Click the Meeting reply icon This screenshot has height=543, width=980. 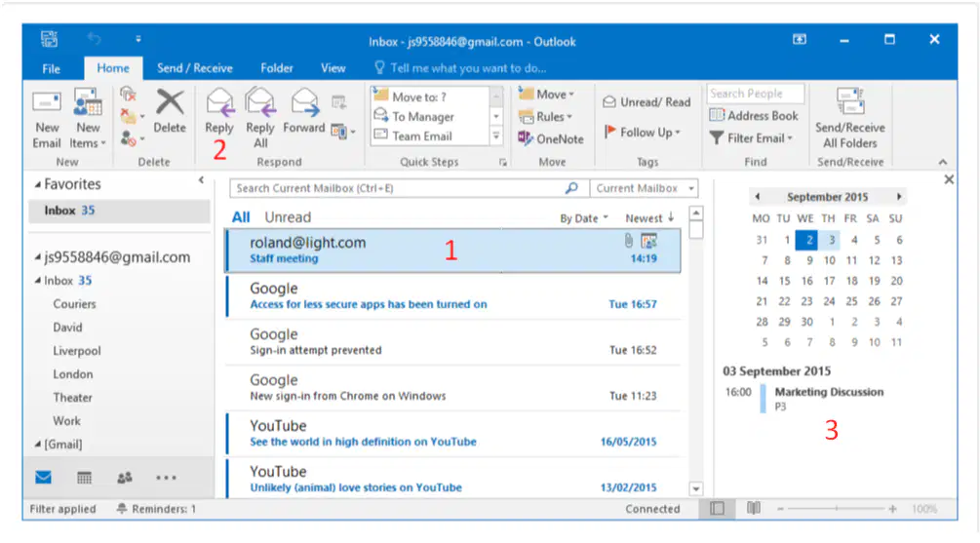point(338,101)
